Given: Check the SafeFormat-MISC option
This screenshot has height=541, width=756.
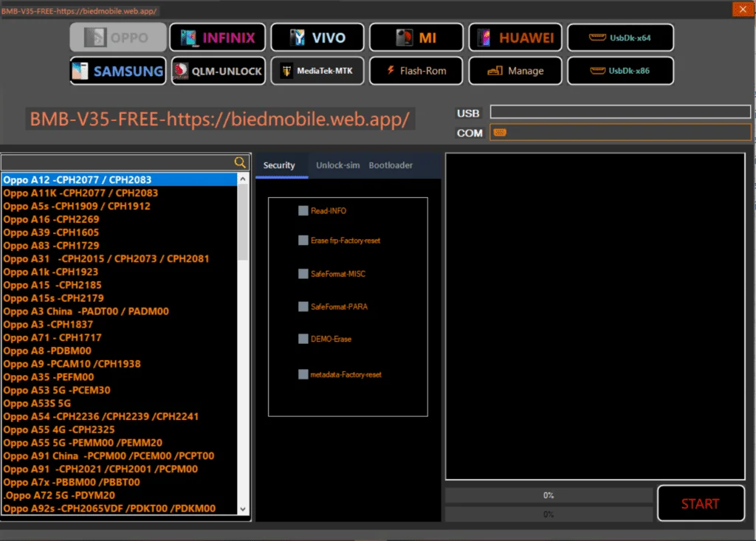Looking at the screenshot, I should coord(303,274).
